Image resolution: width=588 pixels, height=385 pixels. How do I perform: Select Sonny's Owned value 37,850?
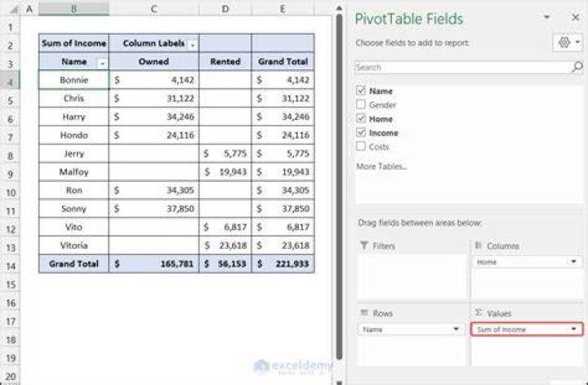[x=154, y=209]
